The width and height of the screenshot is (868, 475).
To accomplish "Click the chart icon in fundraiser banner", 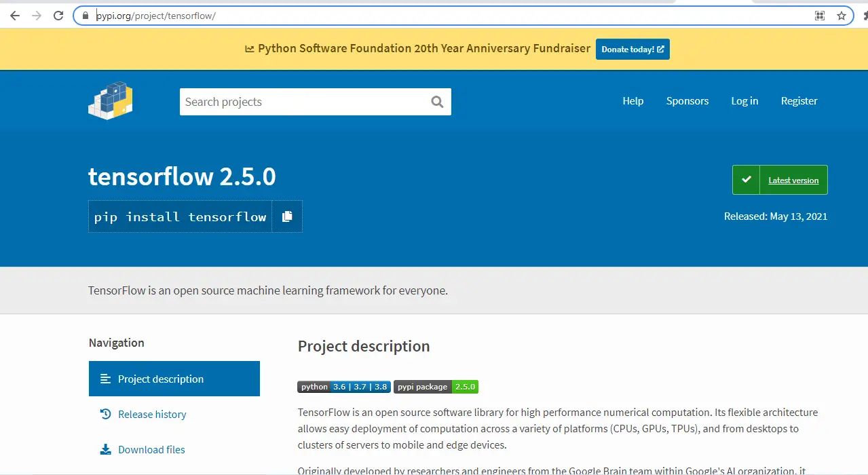I will tap(250, 49).
